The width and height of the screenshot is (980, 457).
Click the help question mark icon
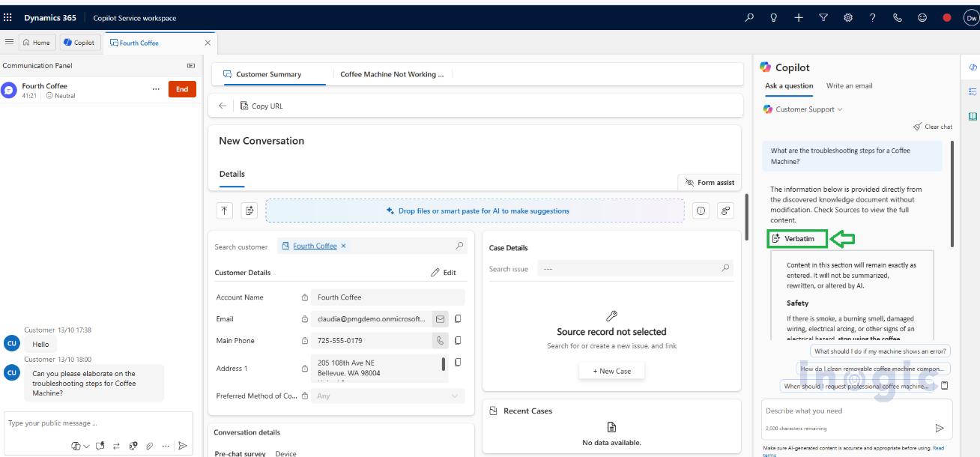click(873, 17)
